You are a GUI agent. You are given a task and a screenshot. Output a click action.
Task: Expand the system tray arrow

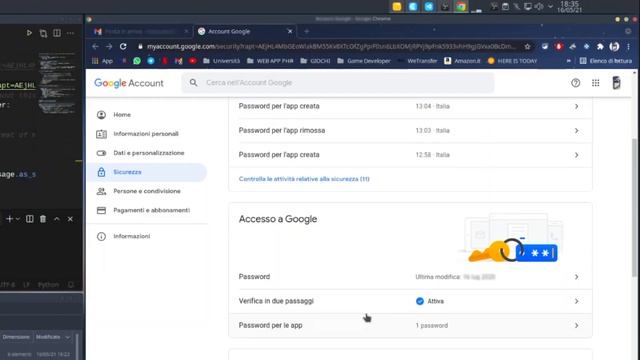[550, 7]
